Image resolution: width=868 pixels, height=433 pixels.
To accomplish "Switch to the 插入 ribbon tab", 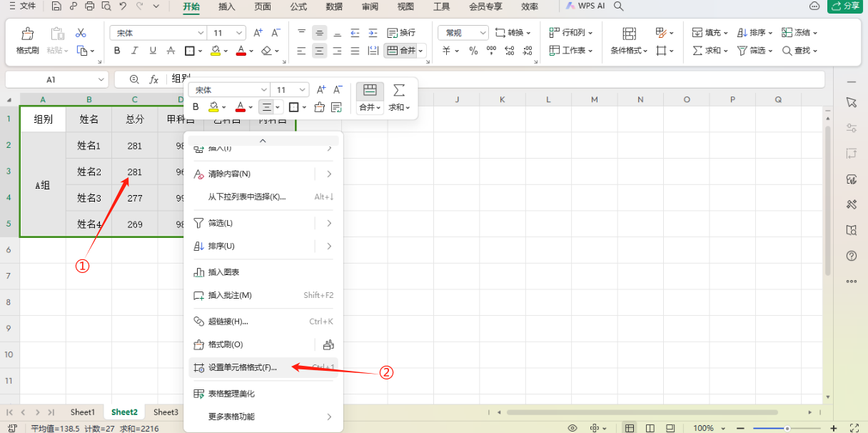I will [x=227, y=6].
